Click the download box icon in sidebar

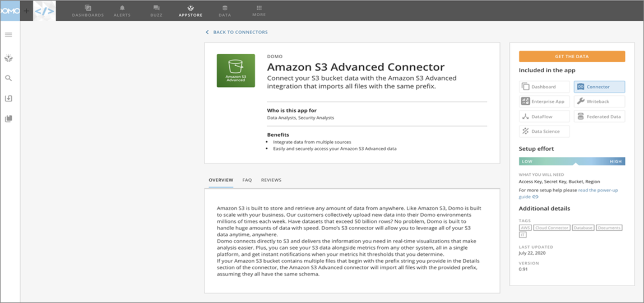(8, 99)
